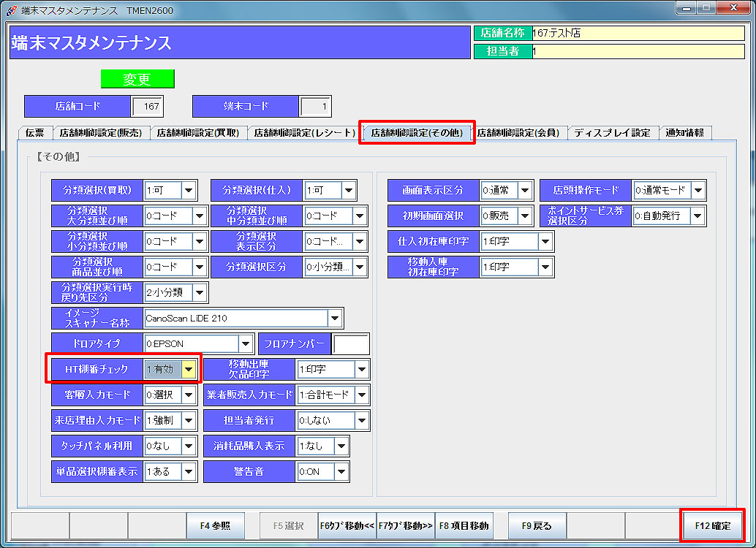Click the フロアナンバー input field
This screenshot has height=548, width=756.
pos(351,344)
